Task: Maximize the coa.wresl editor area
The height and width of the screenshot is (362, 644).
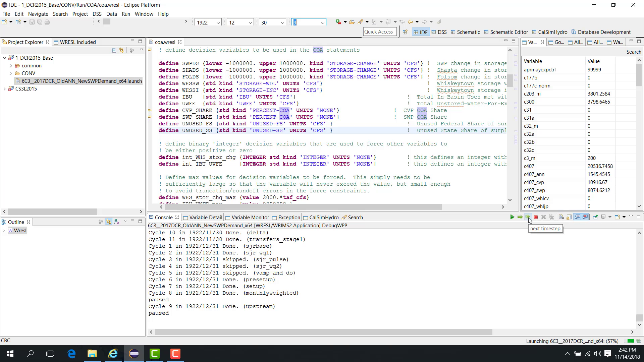Action: point(514,41)
